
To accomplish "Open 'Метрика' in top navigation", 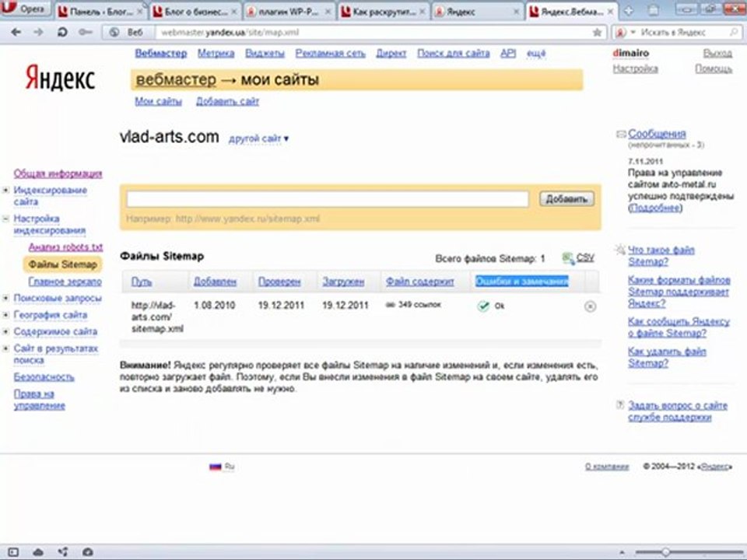I will tap(216, 54).
